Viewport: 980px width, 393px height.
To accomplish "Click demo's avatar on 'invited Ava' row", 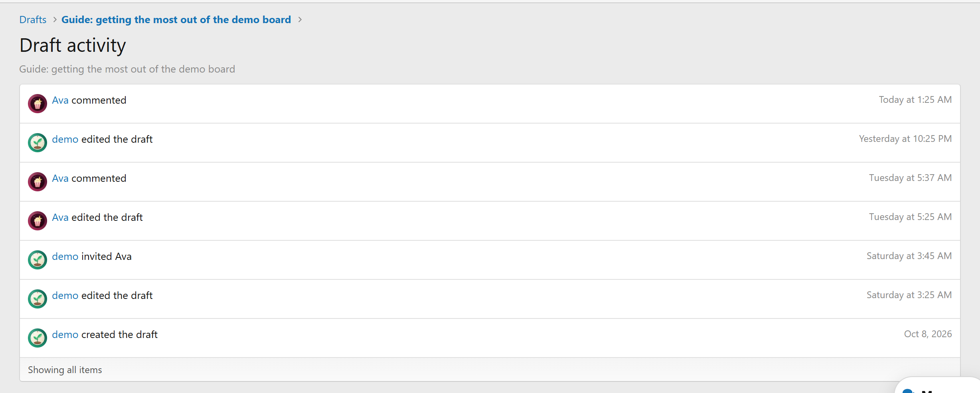I will tap(38, 260).
